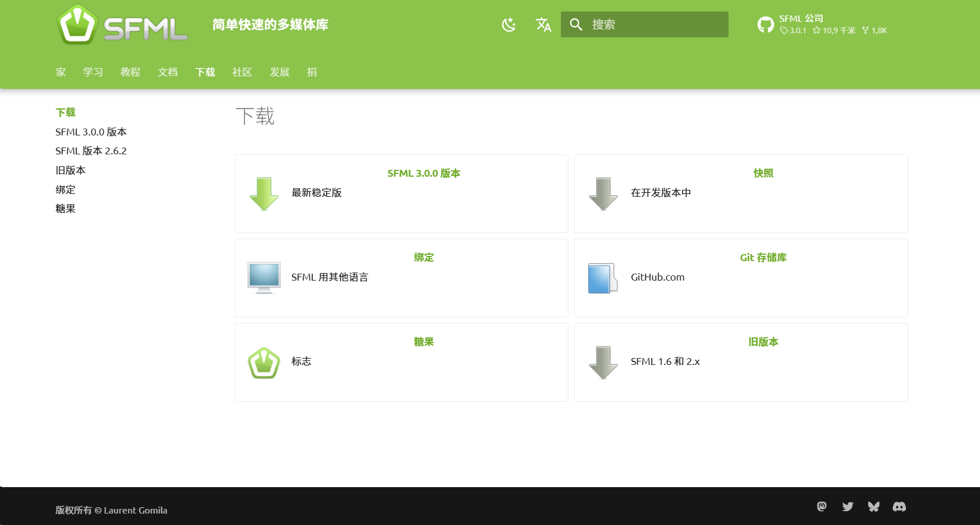Click the 最新稳定版 text
Image resolution: width=980 pixels, height=525 pixels.
pyautogui.click(x=316, y=193)
